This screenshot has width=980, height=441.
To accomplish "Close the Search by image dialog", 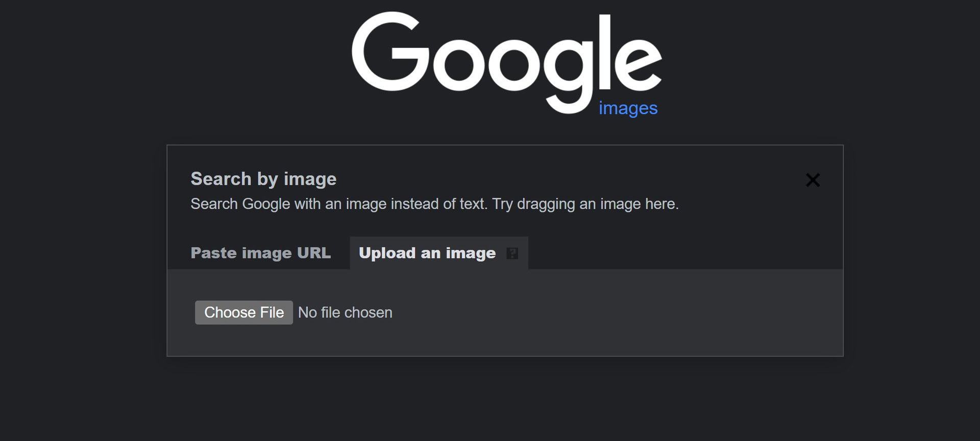I will click(813, 180).
